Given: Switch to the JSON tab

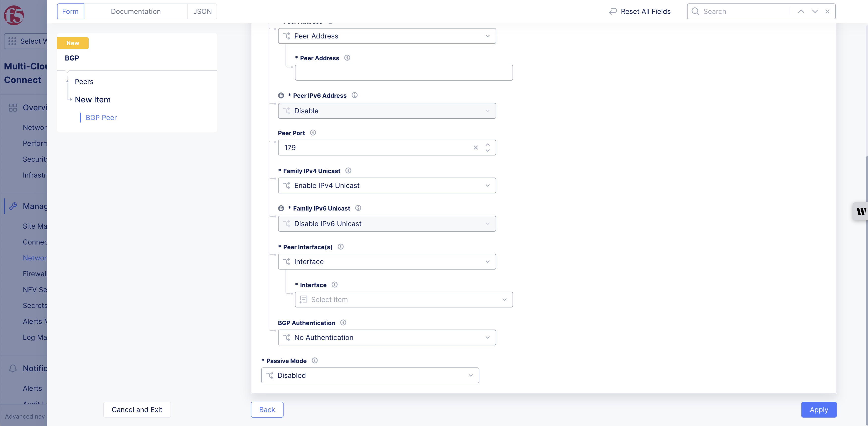Looking at the screenshot, I should [202, 11].
